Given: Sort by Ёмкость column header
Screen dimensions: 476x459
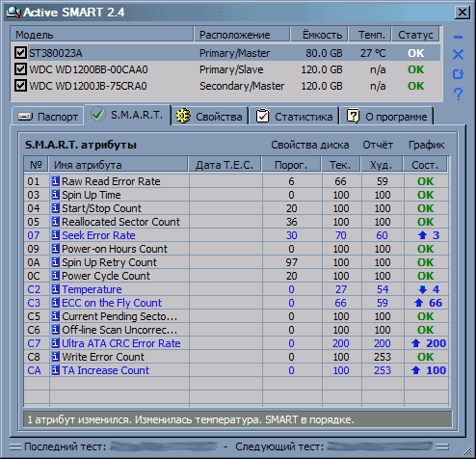Looking at the screenshot, I should tap(319, 35).
